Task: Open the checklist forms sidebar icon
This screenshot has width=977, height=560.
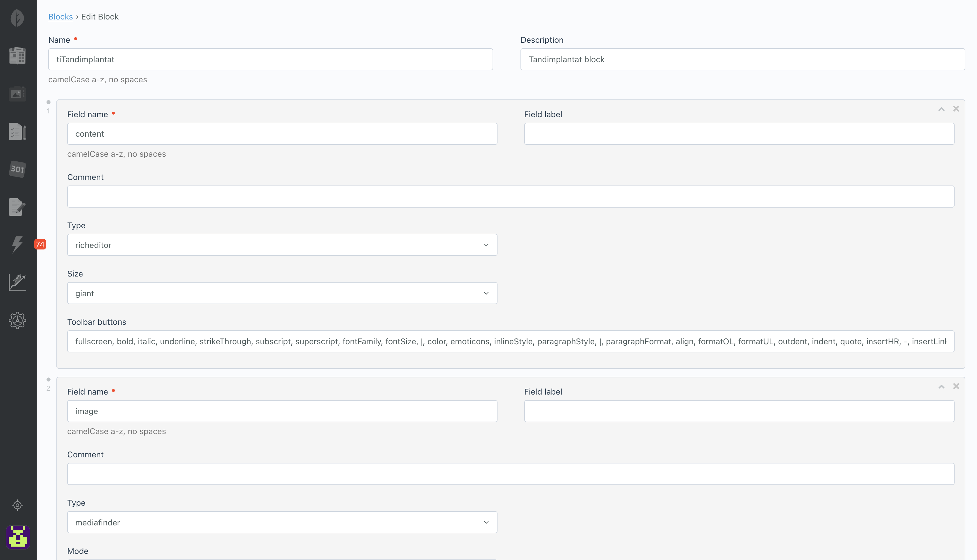Action: (x=17, y=131)
